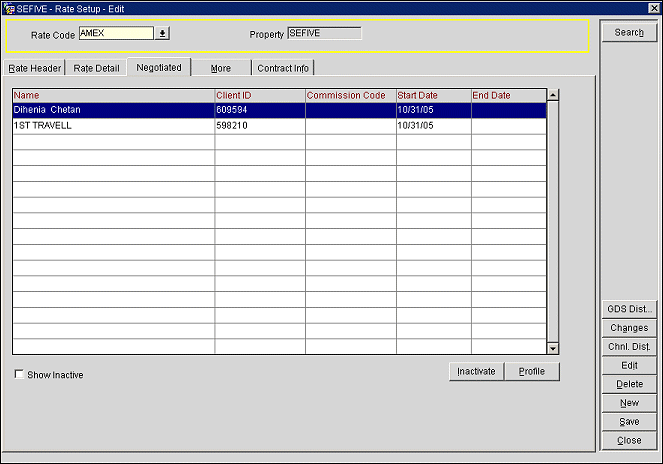Click the Changes button

click(x=629, y=328)
